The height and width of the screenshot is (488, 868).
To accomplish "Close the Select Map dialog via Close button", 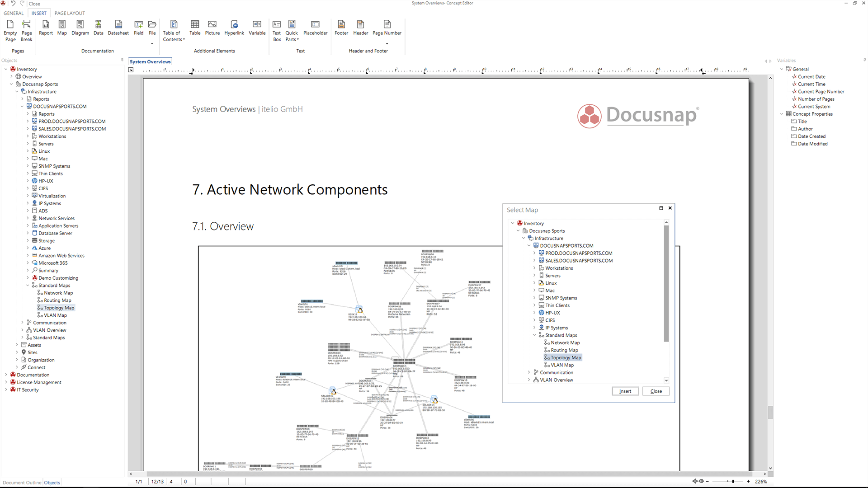I will [x=656, y=391].
